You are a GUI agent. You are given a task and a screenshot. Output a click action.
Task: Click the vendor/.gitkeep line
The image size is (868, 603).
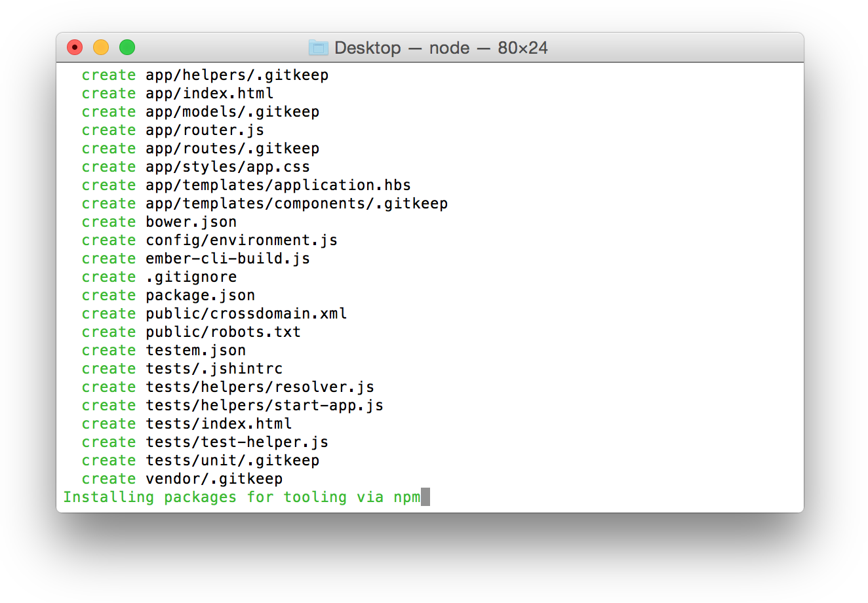tap(182, 478)
